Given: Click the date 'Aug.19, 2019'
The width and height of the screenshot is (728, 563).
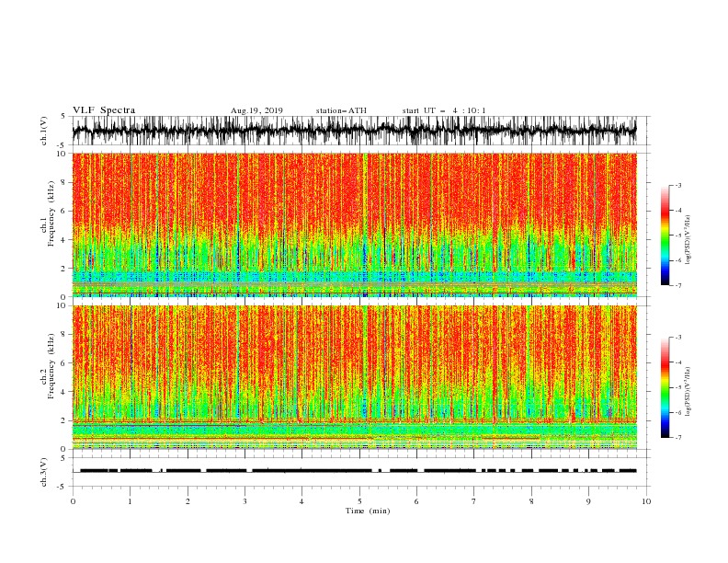Looking at the screenshot, I should 256,110.
